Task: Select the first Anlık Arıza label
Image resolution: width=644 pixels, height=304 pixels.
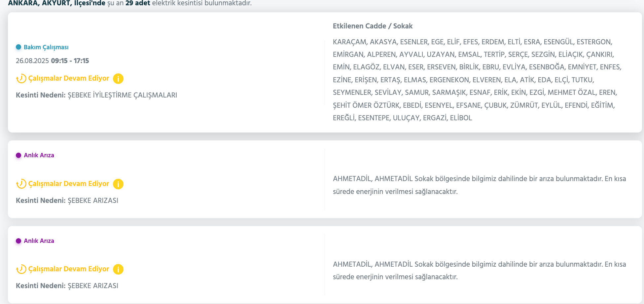Action: point(39,155)
